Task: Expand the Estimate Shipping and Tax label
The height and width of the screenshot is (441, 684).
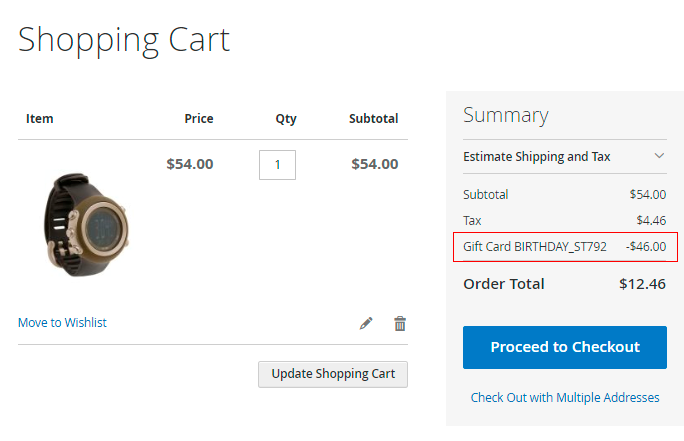Action: click(536, 156)
